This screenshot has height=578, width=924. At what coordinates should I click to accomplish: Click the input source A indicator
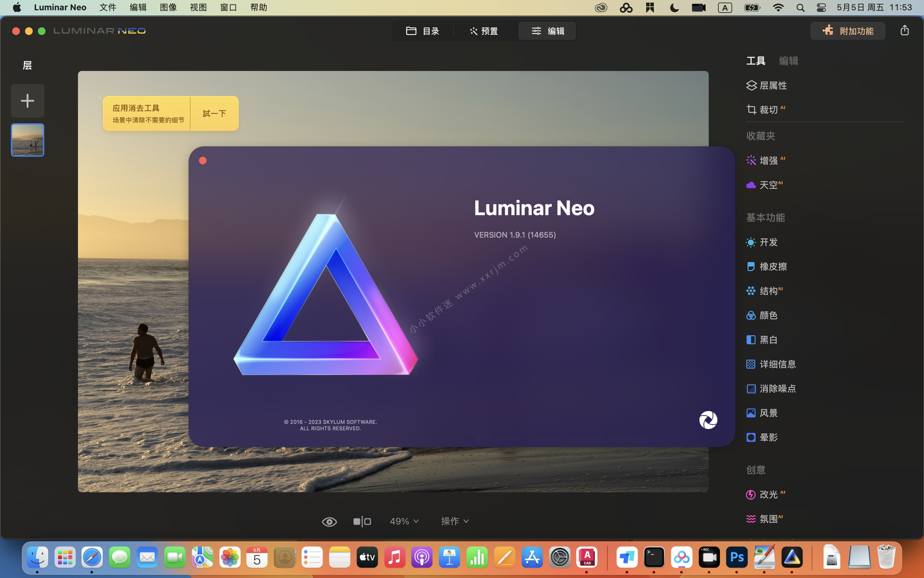pyautogui.click(x=725, y=8)
